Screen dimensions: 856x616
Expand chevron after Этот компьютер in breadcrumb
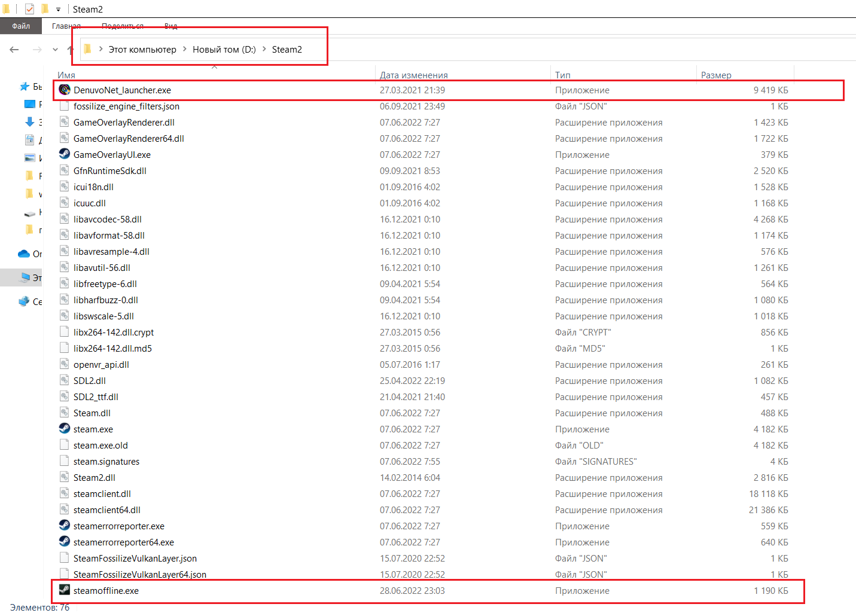(184, 49)
